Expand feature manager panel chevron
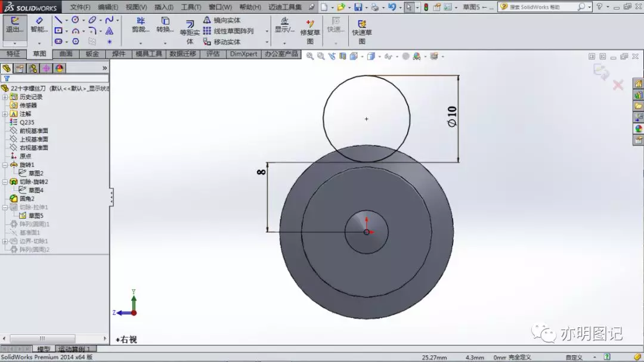Viewport: 644px width, 362px height. tap(105, 68)
